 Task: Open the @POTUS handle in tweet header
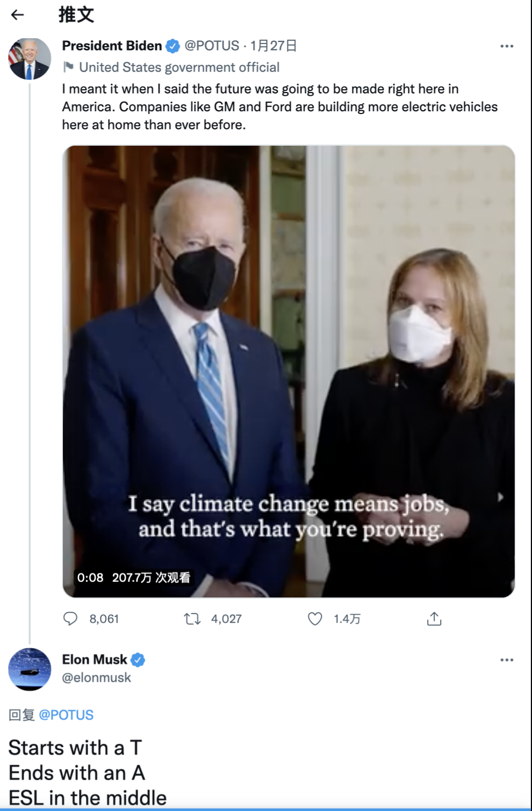click(x=212, y=46)
